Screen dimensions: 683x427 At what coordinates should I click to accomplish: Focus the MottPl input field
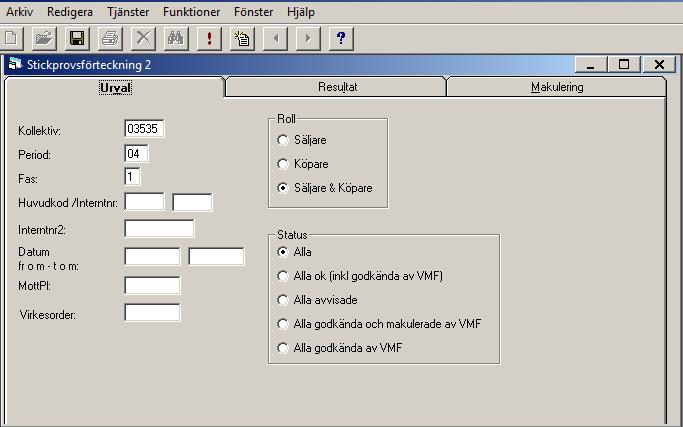(152, 285)
